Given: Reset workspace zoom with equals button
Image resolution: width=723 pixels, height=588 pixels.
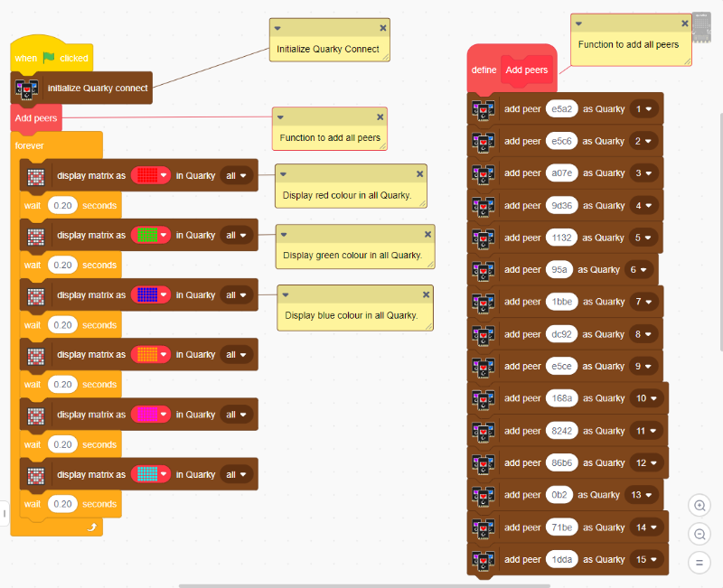Looking at the screenshot, I should tap(700, 563).
